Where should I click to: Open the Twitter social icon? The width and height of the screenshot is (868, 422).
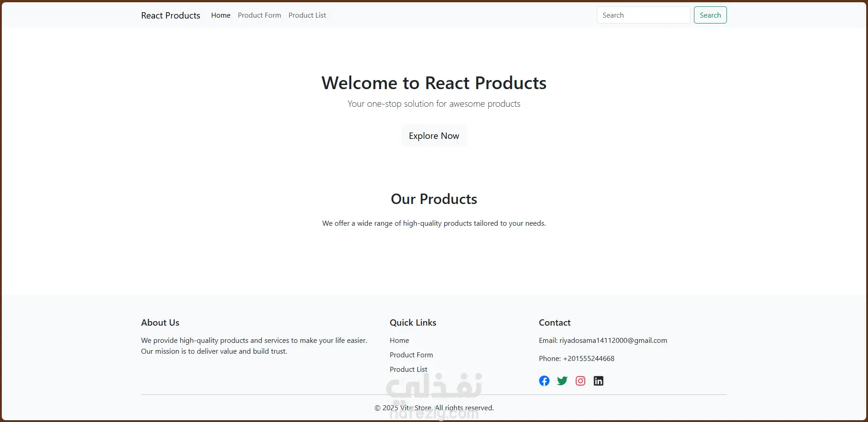(562, 381)
